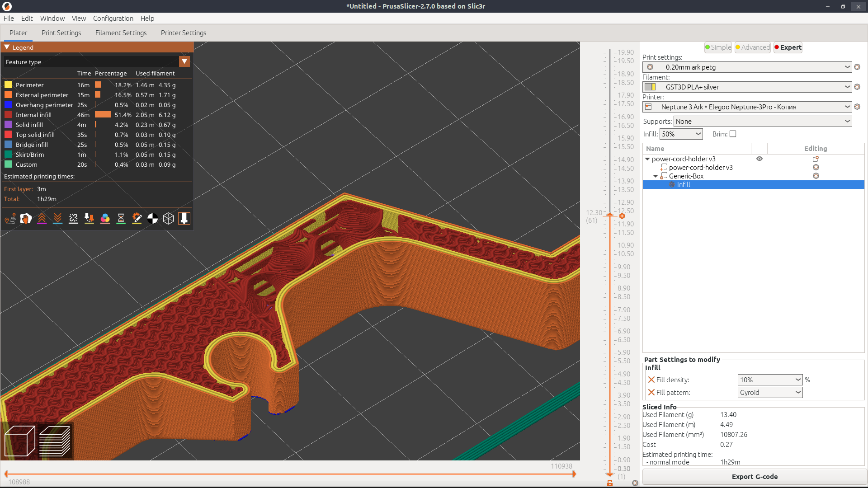This screenshot has height=488, width=868.
Task: Toggle Print pauses hourglass icon
Action: pyautogui.click(x=121, y=219)
